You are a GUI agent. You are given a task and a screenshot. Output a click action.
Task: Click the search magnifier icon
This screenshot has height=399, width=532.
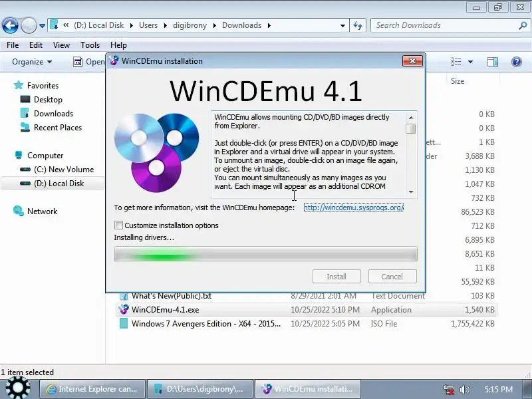[523, 25]
